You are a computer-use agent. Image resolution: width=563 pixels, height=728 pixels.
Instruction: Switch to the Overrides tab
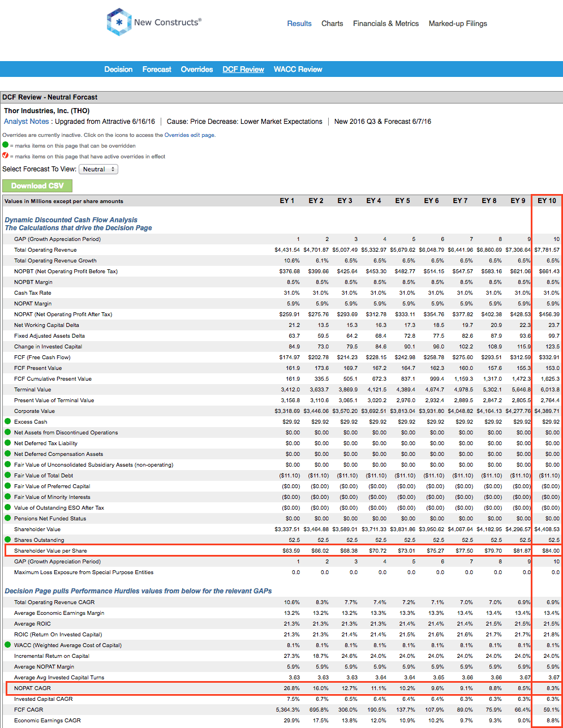(x=197, y=69)
